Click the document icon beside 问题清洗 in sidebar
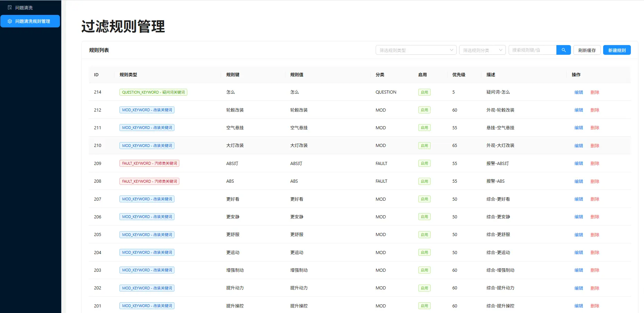644x313 pixels. pos(10,7)
